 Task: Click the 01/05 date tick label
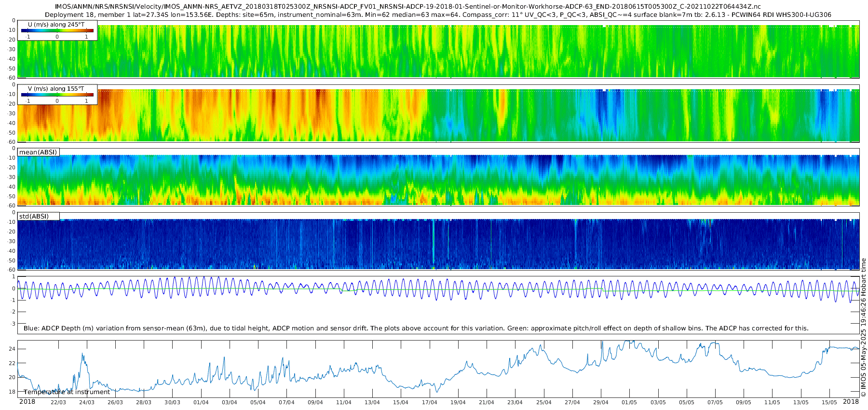click(x=629, y=402)
